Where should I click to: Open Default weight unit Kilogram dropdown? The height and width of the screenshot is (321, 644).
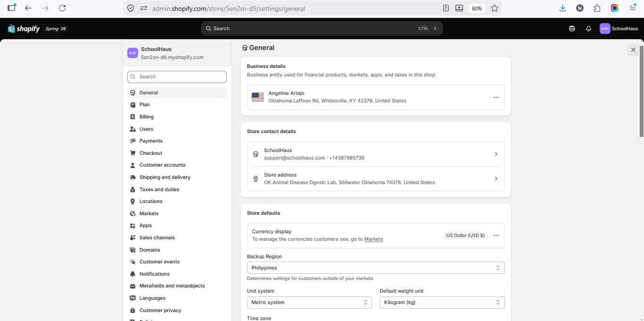coord(442,302)
